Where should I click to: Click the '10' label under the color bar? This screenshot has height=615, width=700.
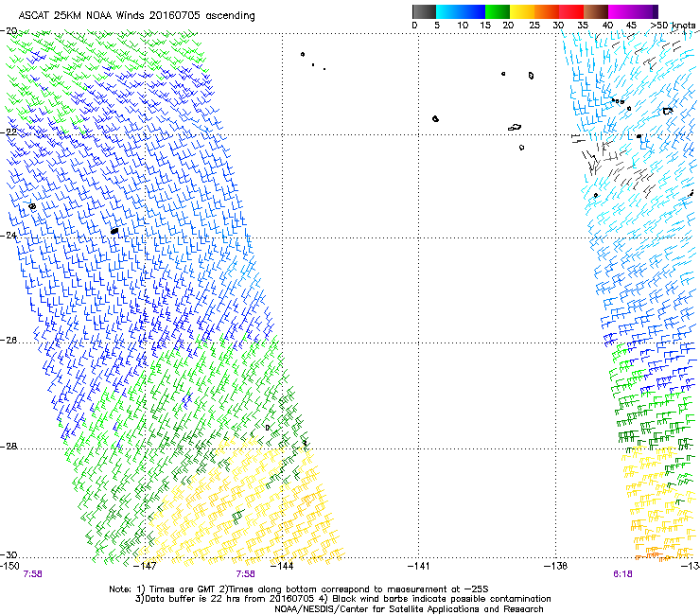click(x=463, y=26)
